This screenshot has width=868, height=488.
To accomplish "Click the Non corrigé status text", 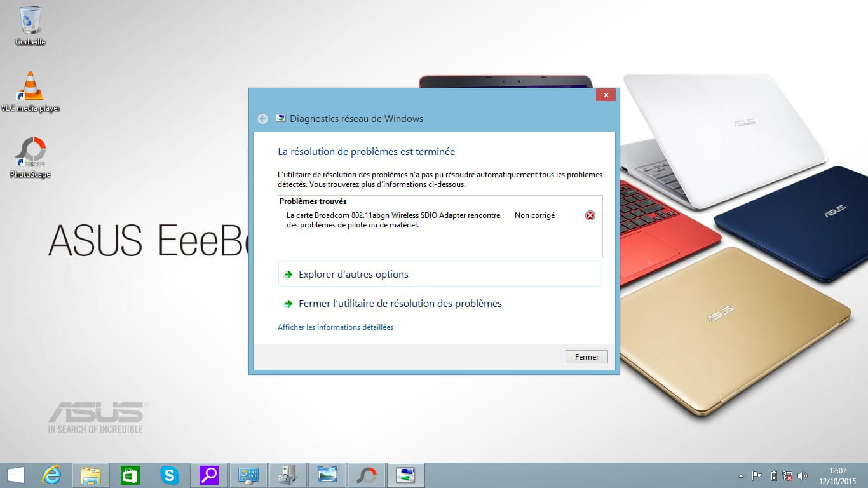I will coord(534,215).
